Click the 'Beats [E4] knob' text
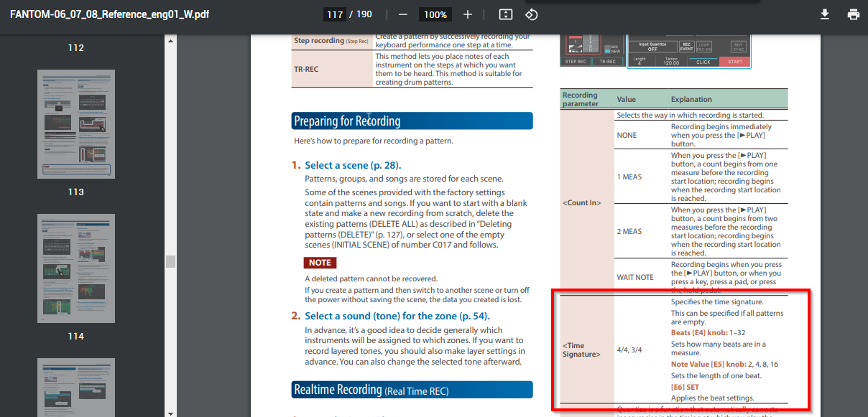The image size is (868, 417). [698, 333]
